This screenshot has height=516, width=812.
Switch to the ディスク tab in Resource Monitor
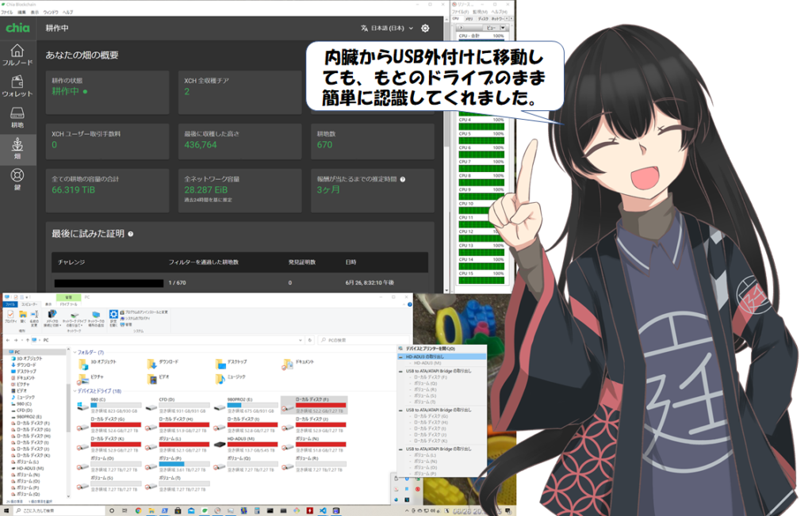(x=483, y=19)
